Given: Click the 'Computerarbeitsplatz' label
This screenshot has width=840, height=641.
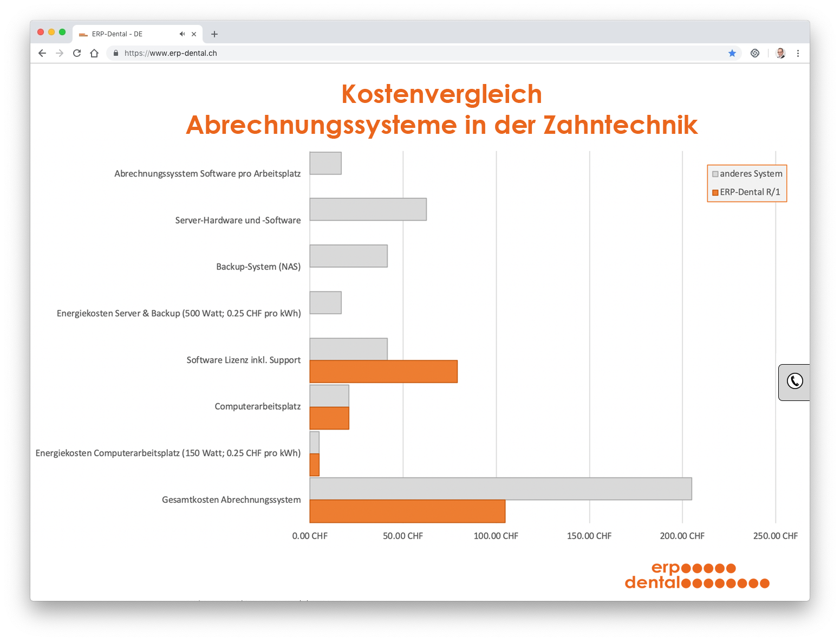Looking at the screenshot, I should pyautogui.click(x=258, y=406).
